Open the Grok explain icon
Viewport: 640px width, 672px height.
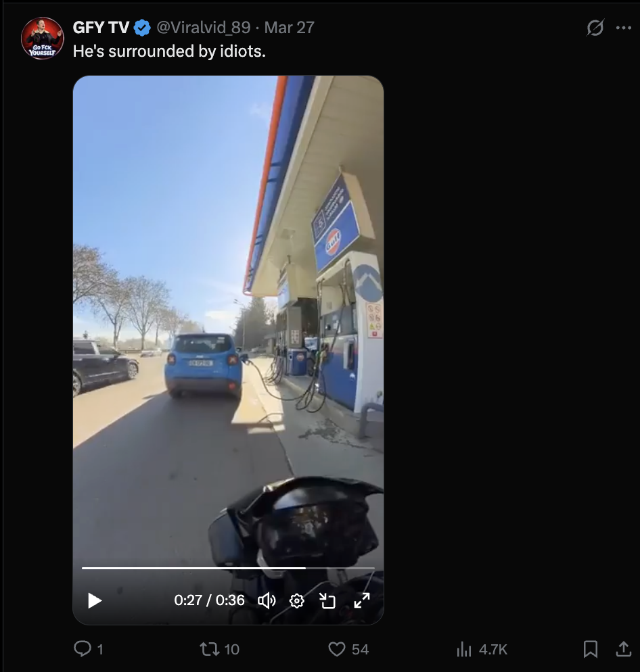coord(595,28)
